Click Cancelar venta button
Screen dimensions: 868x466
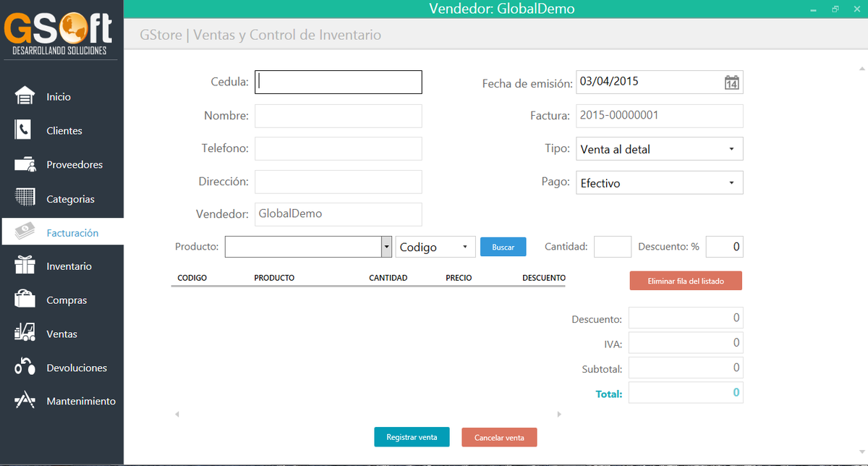pyautogui.click(x=499, y=437)
